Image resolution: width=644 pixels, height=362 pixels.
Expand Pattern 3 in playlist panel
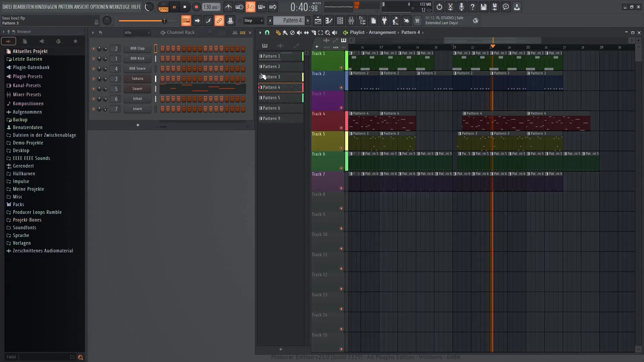tap(261, 76)
